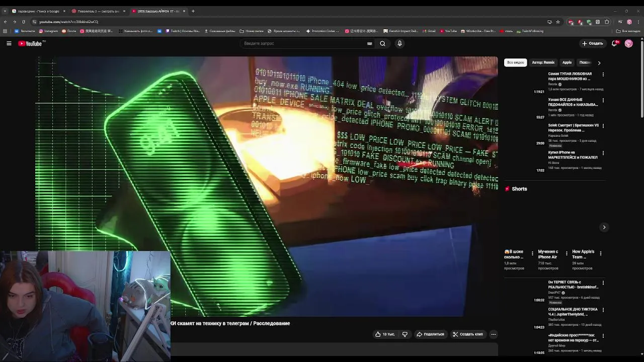Open the Chrome profile avatar in toolbar
This screenshot has width=644, height=362.
click(x=629, y=22)
